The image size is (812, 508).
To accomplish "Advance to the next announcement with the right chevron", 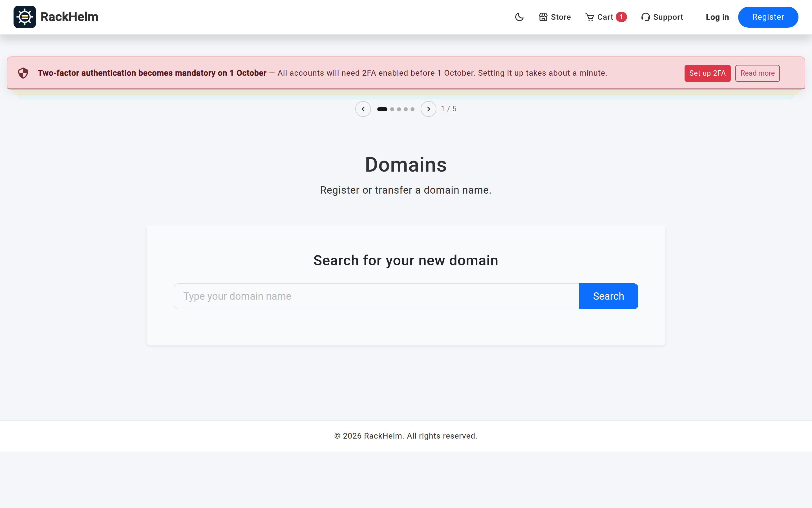I will (428, 109).
